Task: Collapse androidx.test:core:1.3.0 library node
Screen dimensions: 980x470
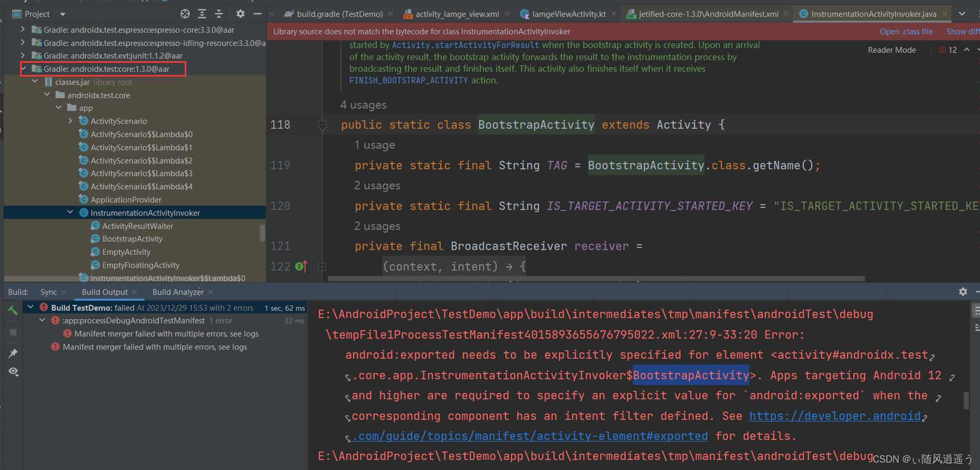Action: click(x=24, y=69)
